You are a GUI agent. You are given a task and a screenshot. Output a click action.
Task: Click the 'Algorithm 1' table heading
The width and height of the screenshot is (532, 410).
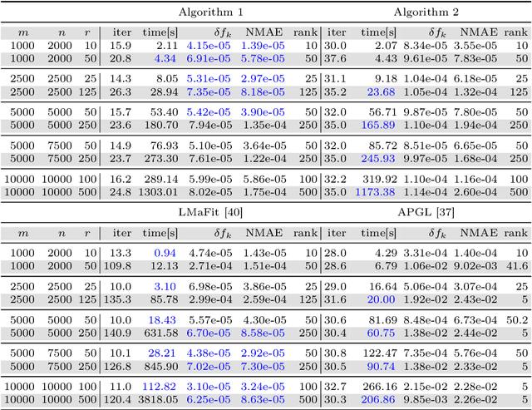click(x=210, y=12)
